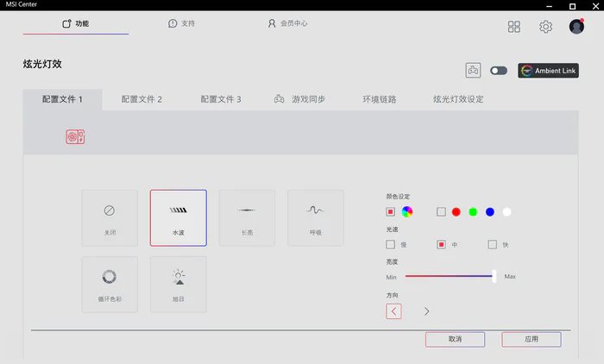Open the apps grid icon
604x364 pixels.
tap(514, 27)
